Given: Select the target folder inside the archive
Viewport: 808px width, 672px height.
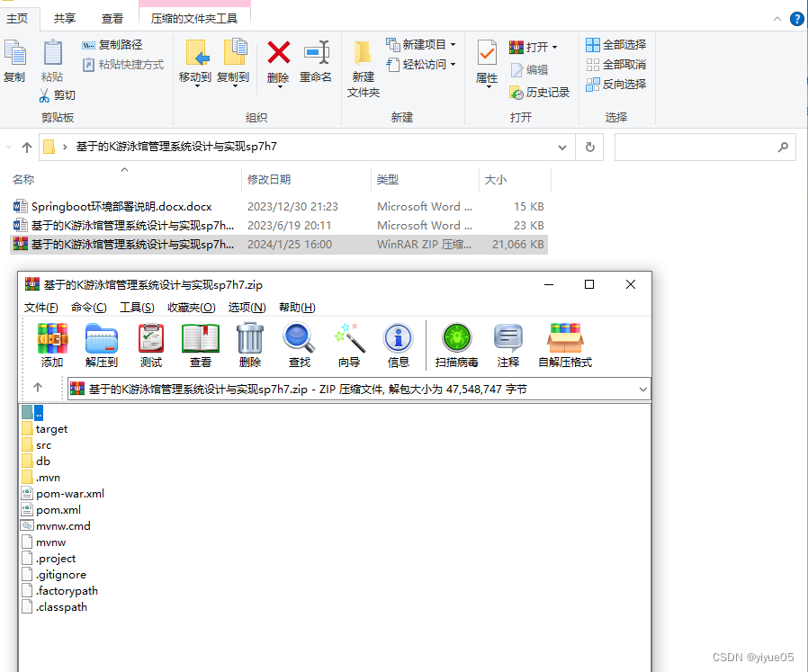Looking at the screenshot, I should [x=51, y=428].
